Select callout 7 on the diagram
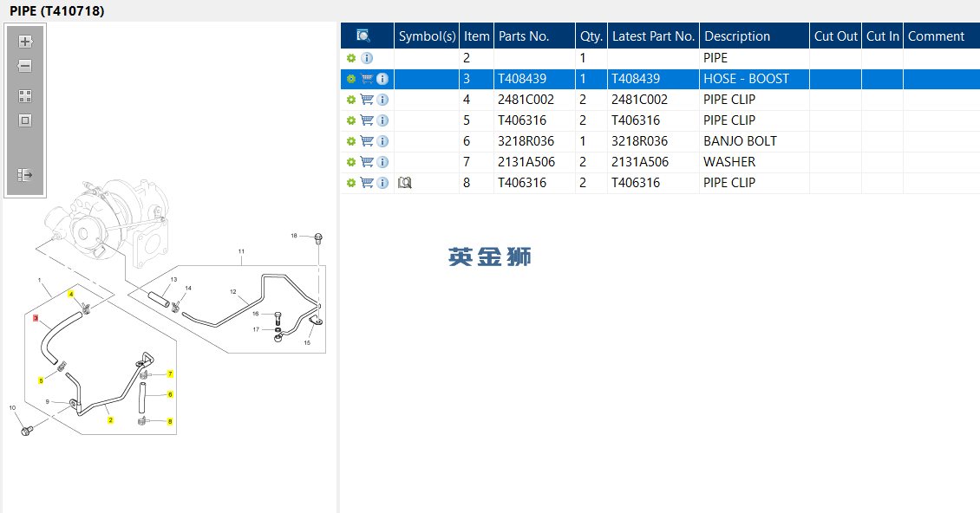Screen dimensions: 980x513 [x=170, y=373]
